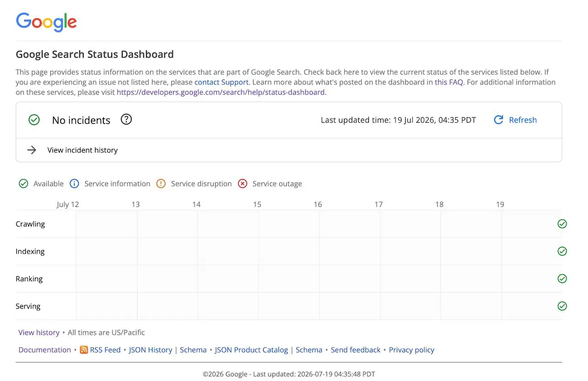Click arrow icon beside View incident history

click(x=32, y=150)
